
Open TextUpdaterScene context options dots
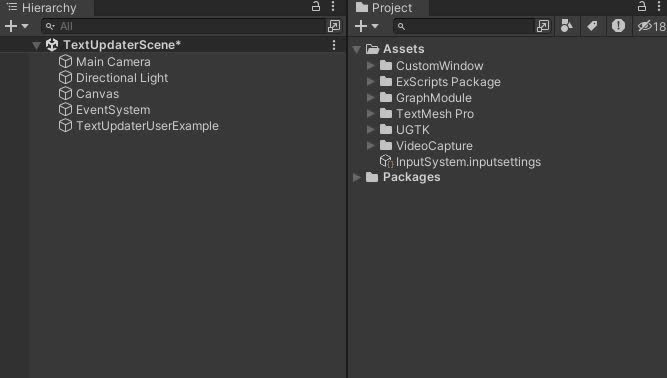[x=334, y=45]
